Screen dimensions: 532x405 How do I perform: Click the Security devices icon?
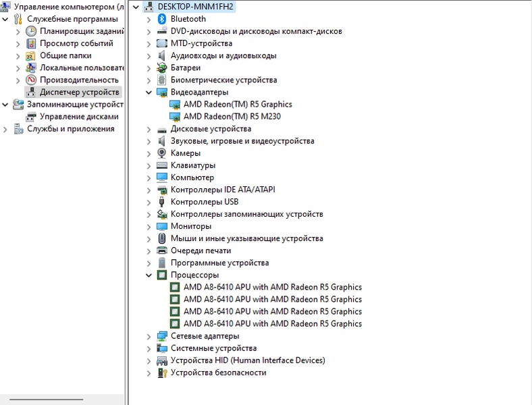click(162, 373)
